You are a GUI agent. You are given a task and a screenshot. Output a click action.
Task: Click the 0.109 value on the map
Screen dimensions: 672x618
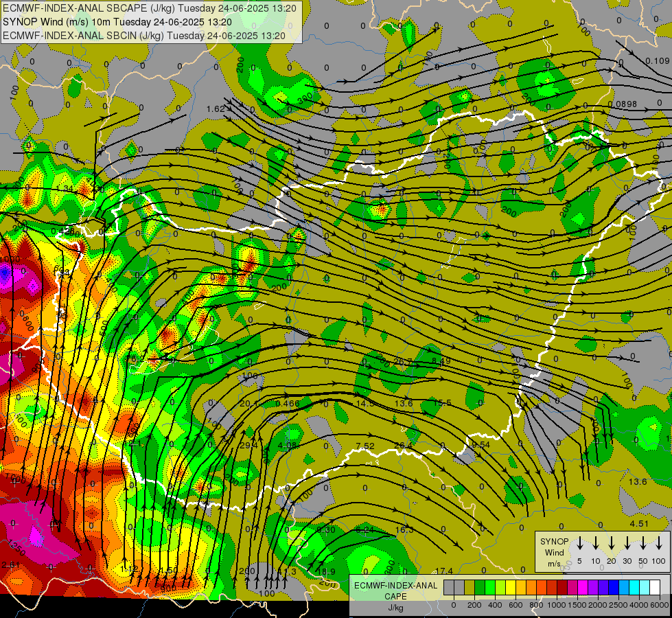point(657,61)
